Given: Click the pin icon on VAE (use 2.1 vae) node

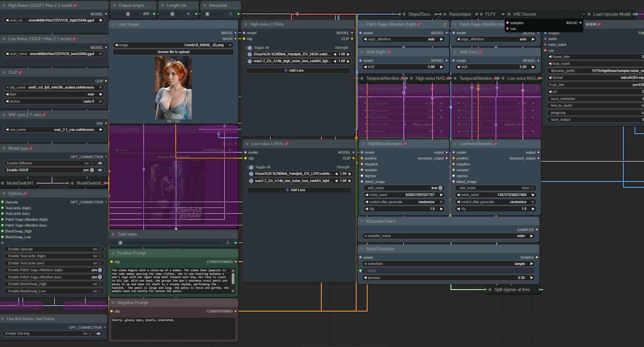Looking at the screenshot, I should click(44, 115).
